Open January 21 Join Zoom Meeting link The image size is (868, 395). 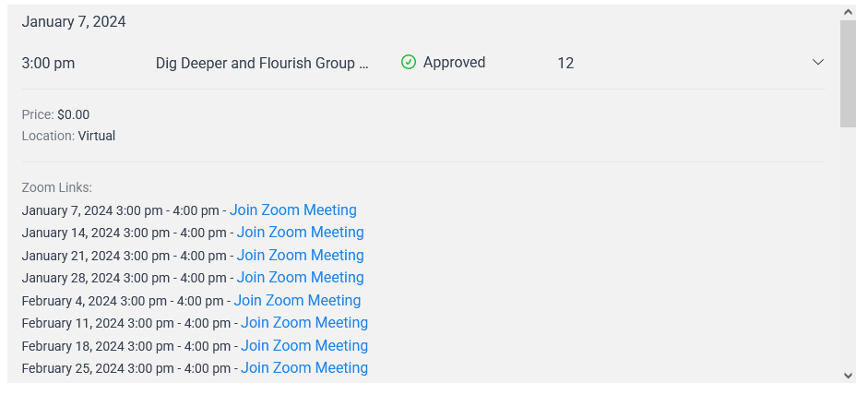(x=300, y=256)
